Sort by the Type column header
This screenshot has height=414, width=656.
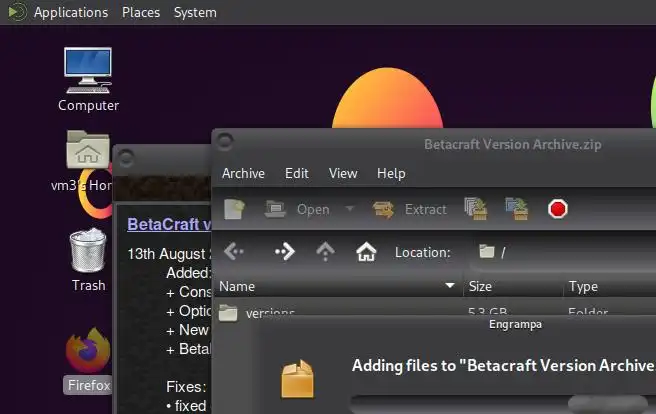(610, 286)
